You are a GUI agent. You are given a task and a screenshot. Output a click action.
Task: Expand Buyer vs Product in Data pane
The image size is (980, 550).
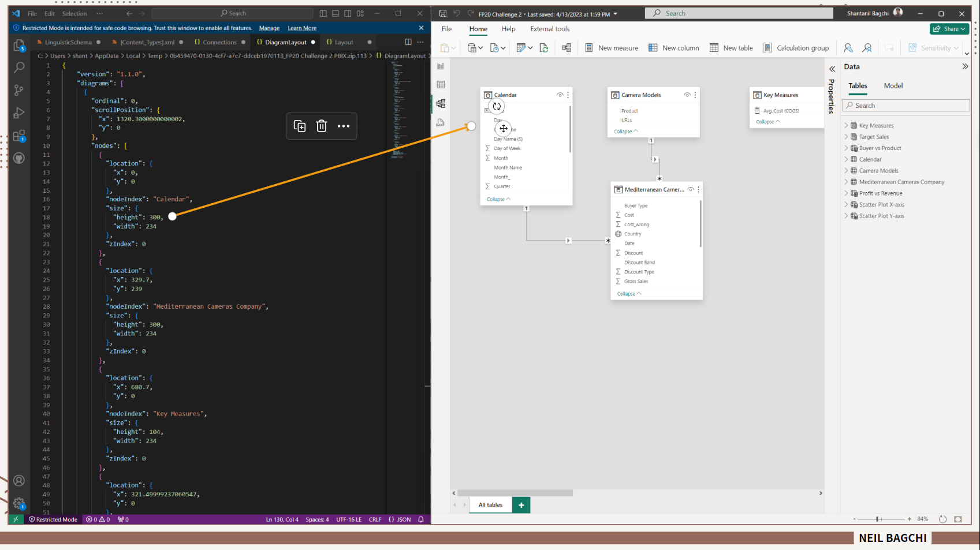pos(847,148)
